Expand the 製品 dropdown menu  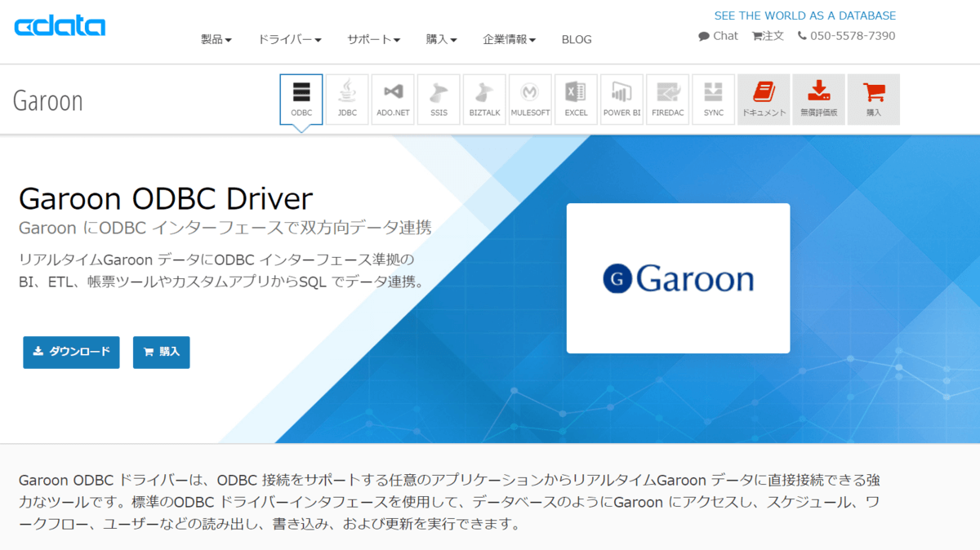pyautogui.click(x=216, y=39)
